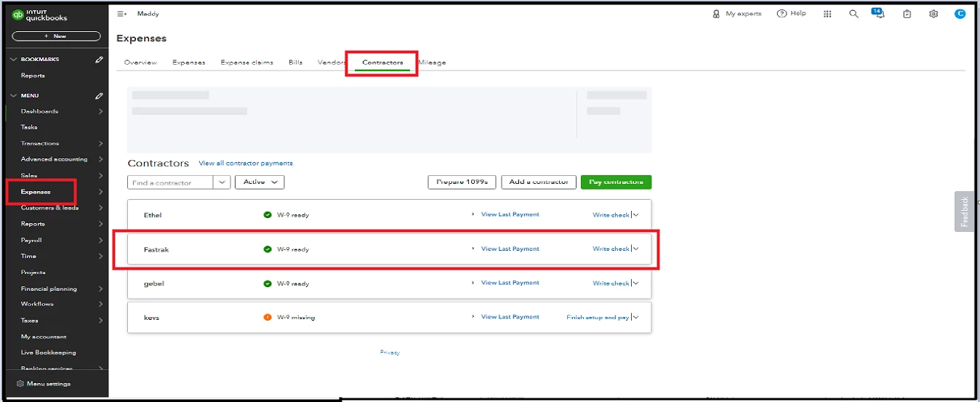
Task: Edit bookmarks with the pencil icon
Action: click(x=99, y=60)
